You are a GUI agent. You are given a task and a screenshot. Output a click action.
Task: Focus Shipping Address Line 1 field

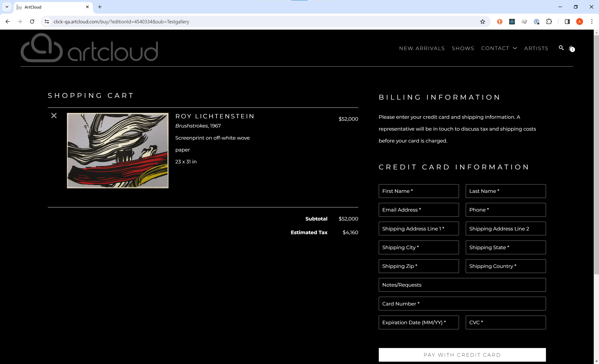pyautogui.click(x=419, y=228)
